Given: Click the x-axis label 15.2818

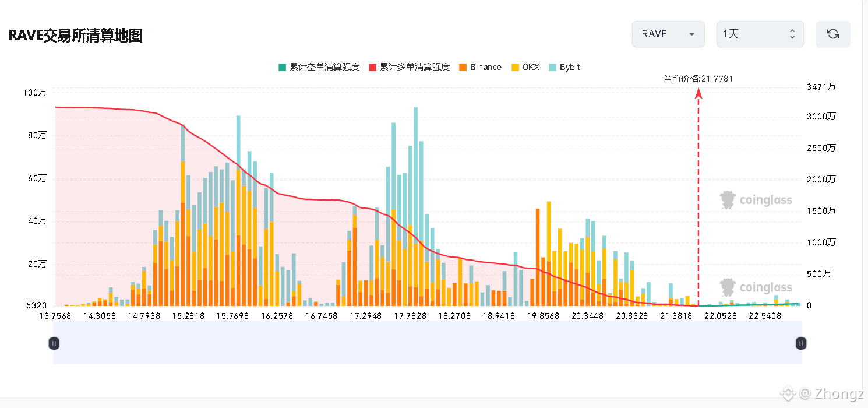Looking at the screenshot, I should tap(189, 316).
